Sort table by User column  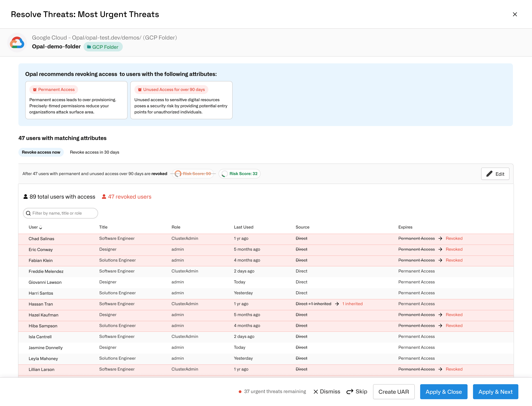point(35,227)
